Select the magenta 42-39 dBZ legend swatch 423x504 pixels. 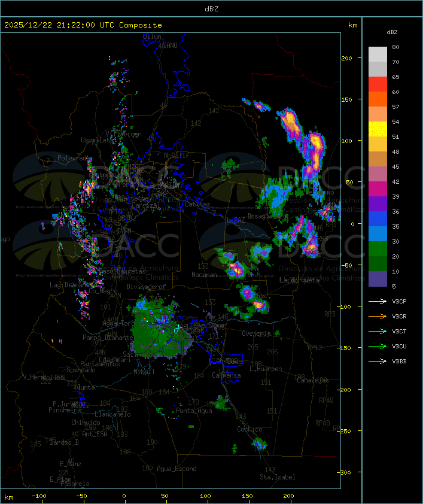tap(378, 189)
